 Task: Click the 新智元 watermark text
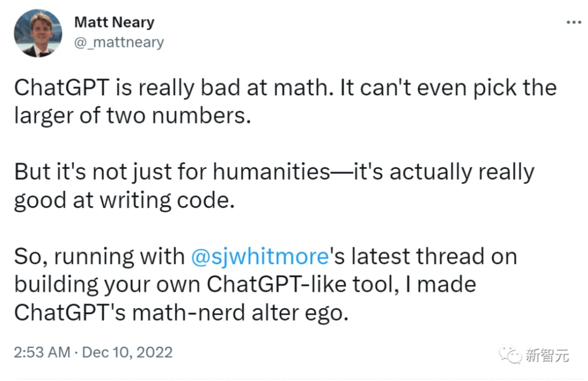[547, 355]
